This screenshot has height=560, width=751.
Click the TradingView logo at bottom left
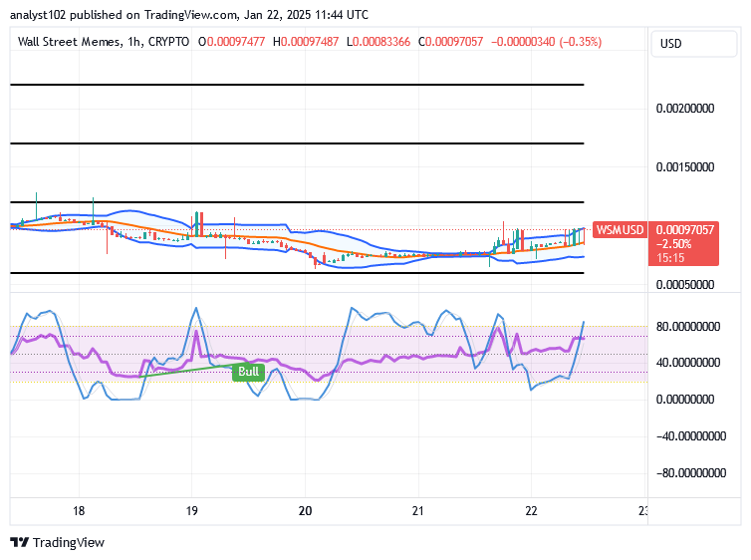click(57, 542)
